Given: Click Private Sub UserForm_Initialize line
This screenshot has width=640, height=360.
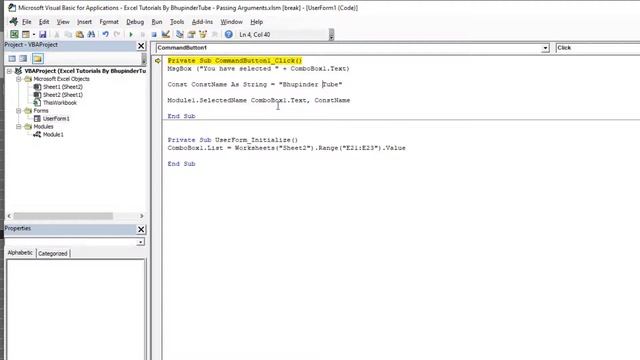Looking at the screenshot, I should (233, 140).
